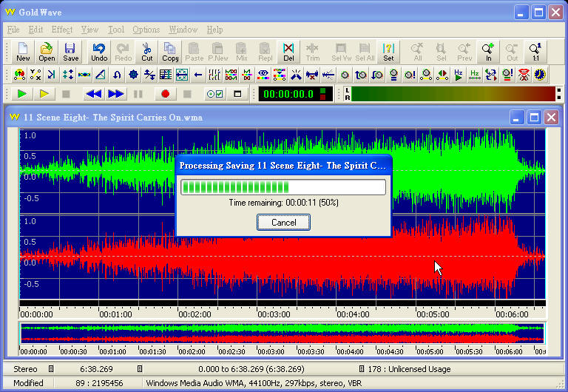Screen dimensions: 568x392
Task: Click the 00:03:00 mark on the timeline ruler
Action: coord(273,314)
